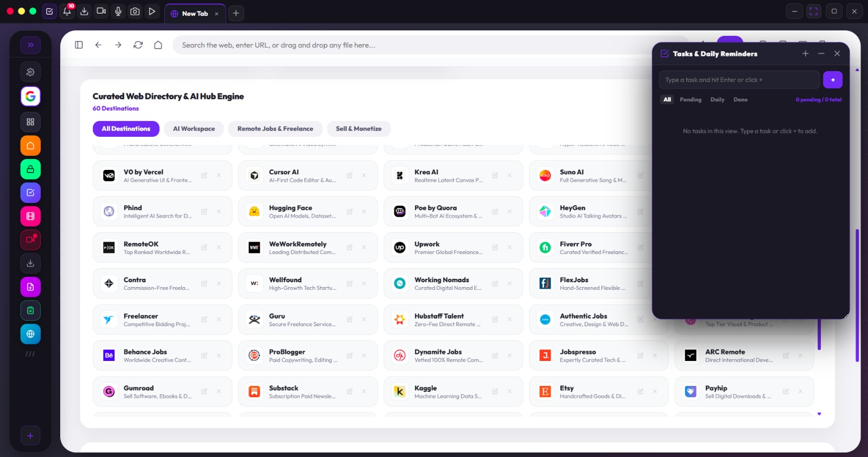
Task: Show Done tasks filter in reminders
Action: tap(741, 100)
